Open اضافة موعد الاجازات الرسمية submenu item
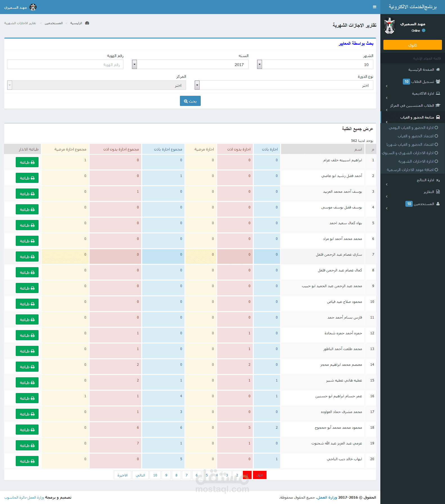Screen dimensions: 445x504 (412, 170)
